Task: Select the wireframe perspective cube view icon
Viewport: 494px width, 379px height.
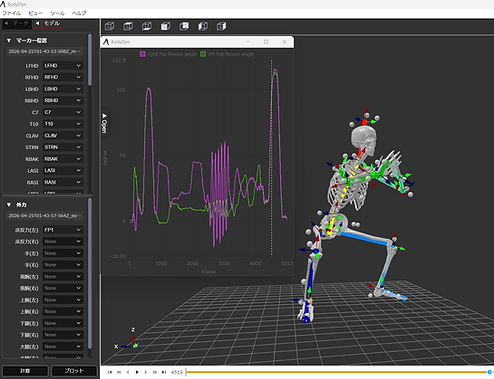Action: [109, 26]
